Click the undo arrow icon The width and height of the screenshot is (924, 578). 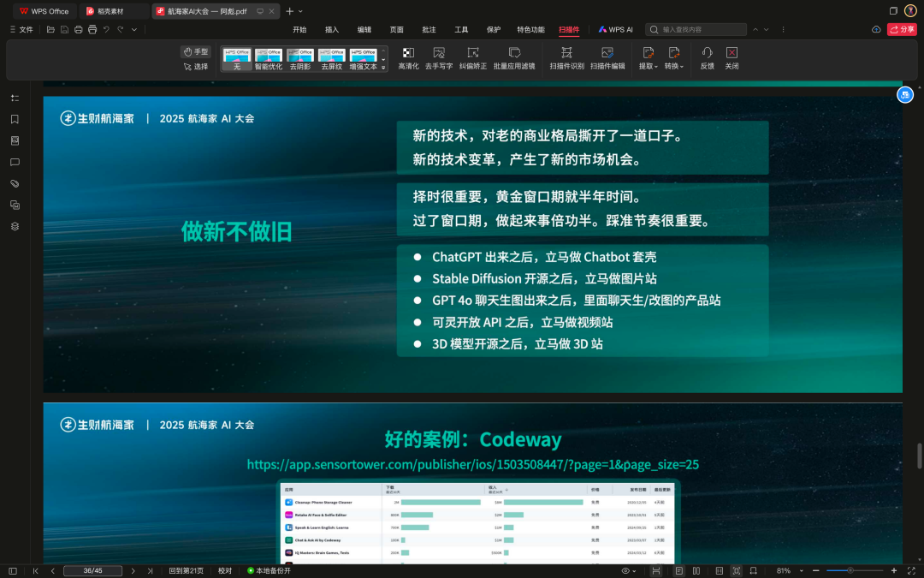coord(107,29)
